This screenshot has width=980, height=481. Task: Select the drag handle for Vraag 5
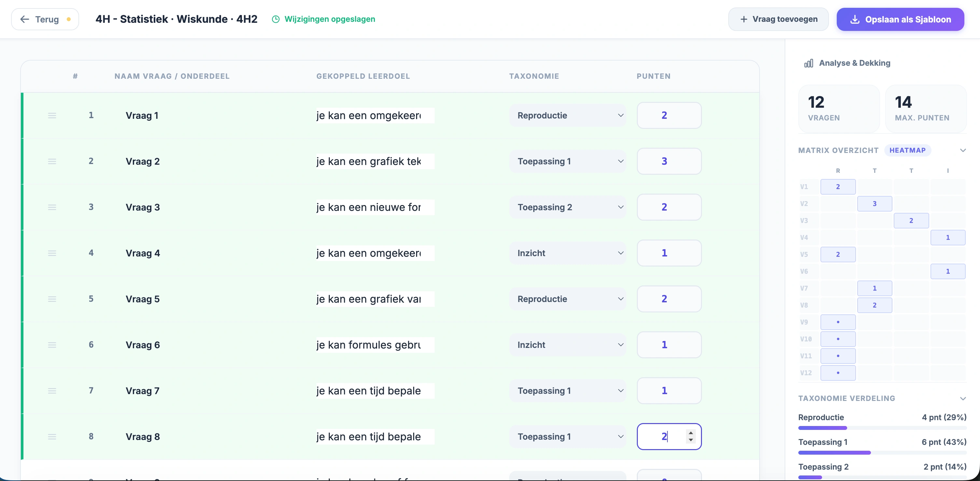[52, 299]
